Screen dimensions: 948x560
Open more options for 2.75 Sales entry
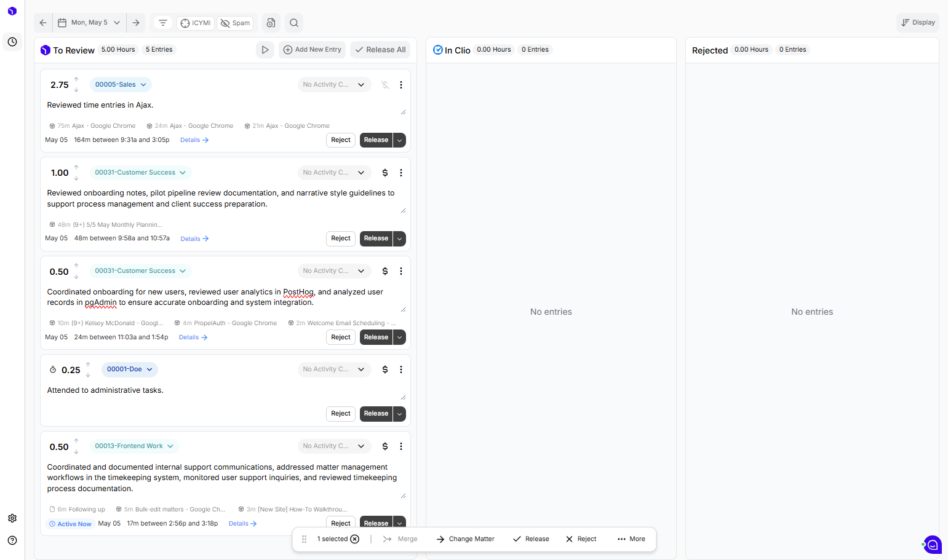[401, 85]
